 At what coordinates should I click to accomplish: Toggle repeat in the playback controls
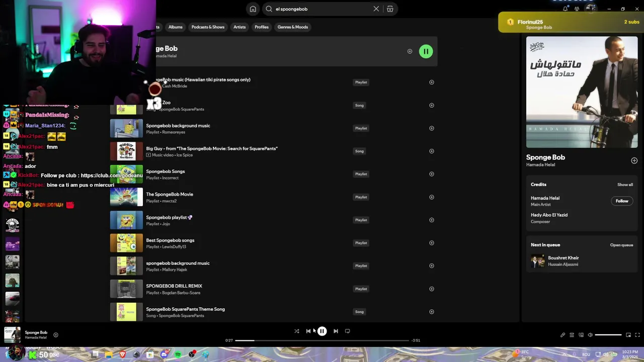pos(347,331)
